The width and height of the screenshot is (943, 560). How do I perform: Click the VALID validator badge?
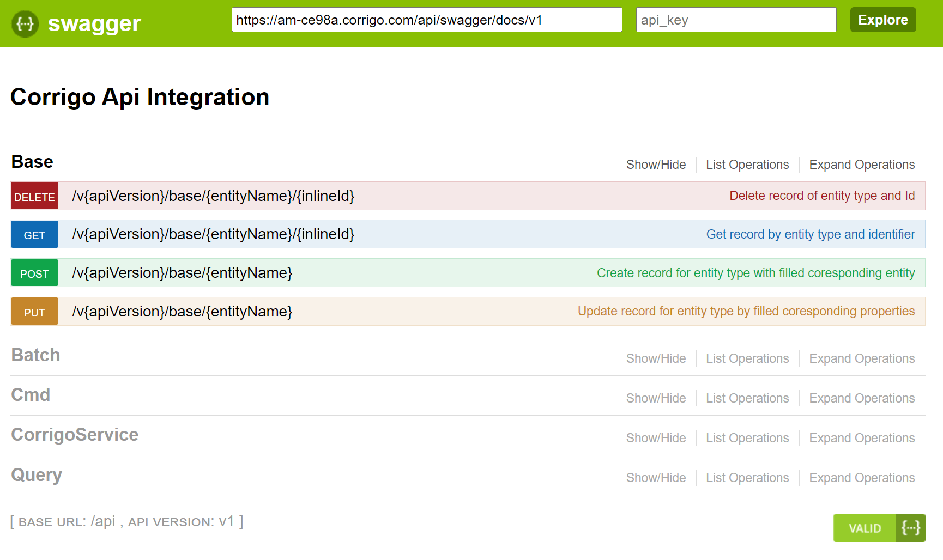pyautogui.click(x=879, y=528)
